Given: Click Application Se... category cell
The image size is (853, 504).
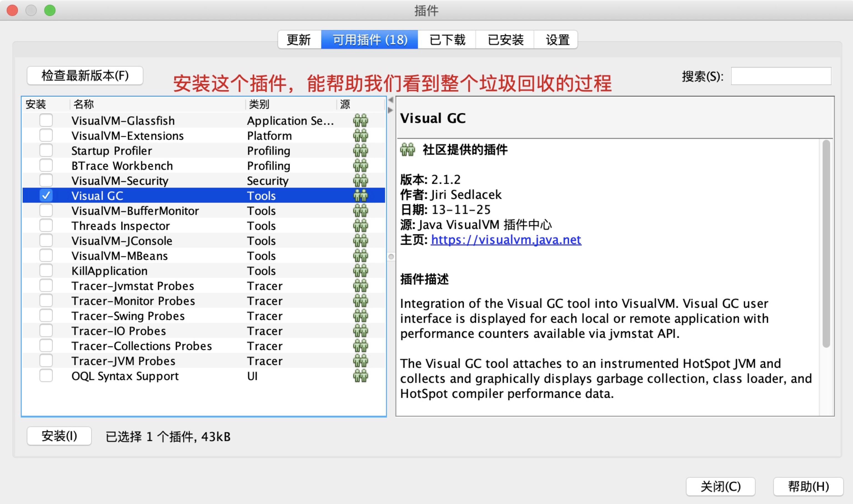Looking at the screenshot, I should [290, 120].
